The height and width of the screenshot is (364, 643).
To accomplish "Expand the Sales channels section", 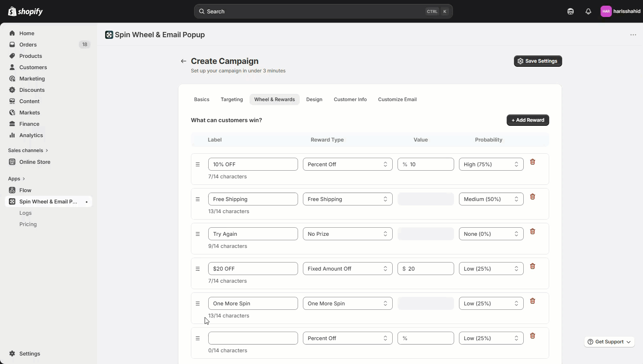I will (28, 150).
